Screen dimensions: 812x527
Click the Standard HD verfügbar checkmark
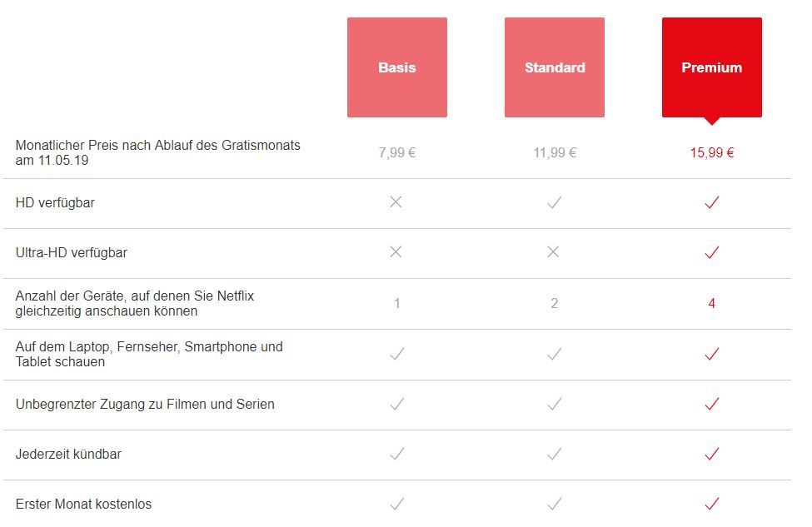[554, 202]
